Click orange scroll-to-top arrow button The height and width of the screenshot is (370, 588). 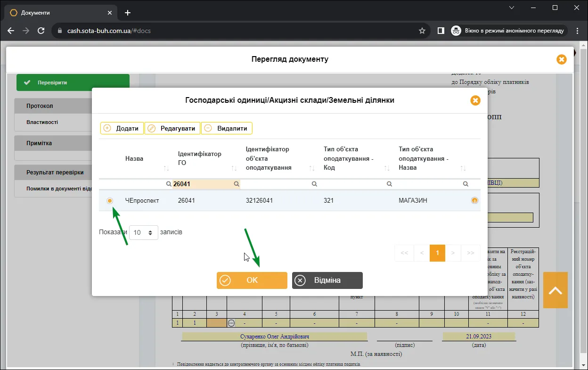(x=555, y=290)
